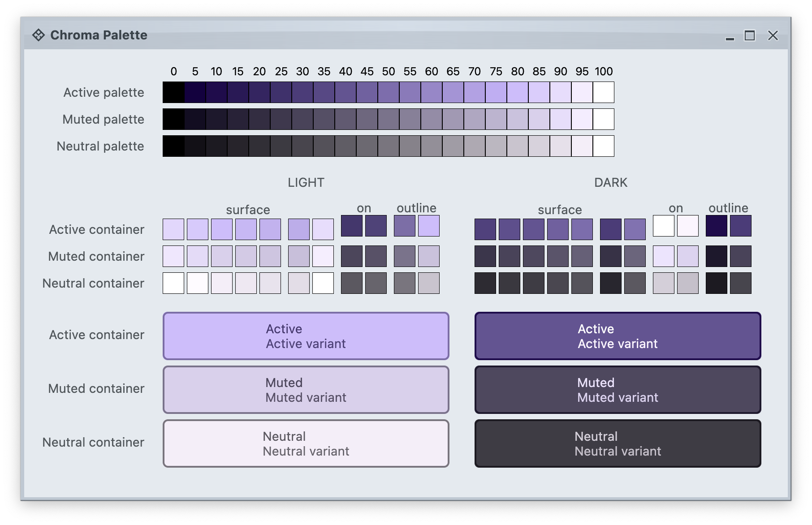The image size is (812, 525).
Task: Click 'on' label under DARK heading
Action: [676, 208]
